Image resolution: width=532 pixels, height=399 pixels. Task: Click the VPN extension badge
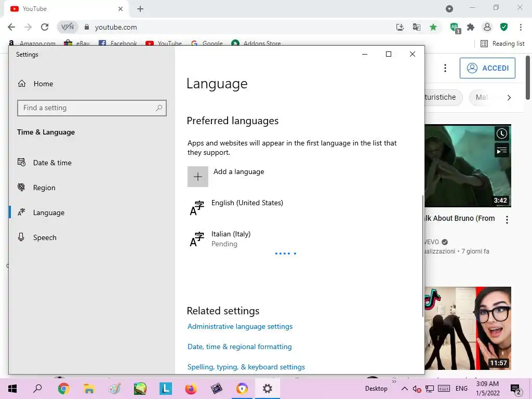coord(67,27)
